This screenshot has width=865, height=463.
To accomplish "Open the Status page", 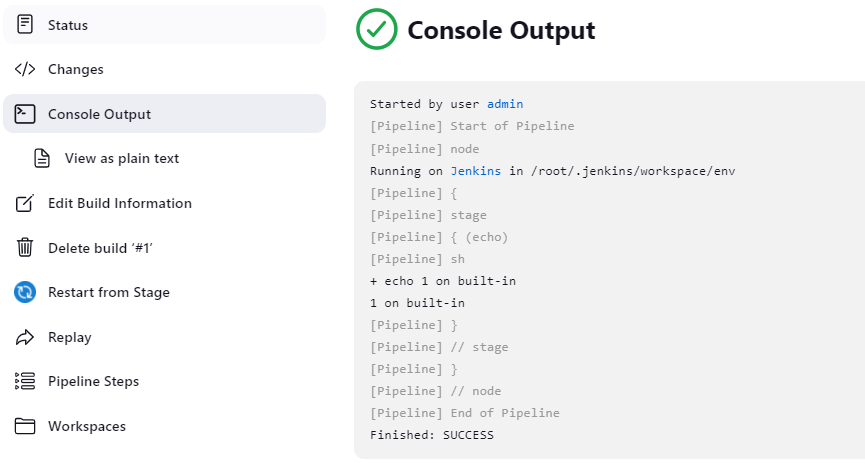I will pyautogui.click(x=68, y=25).
